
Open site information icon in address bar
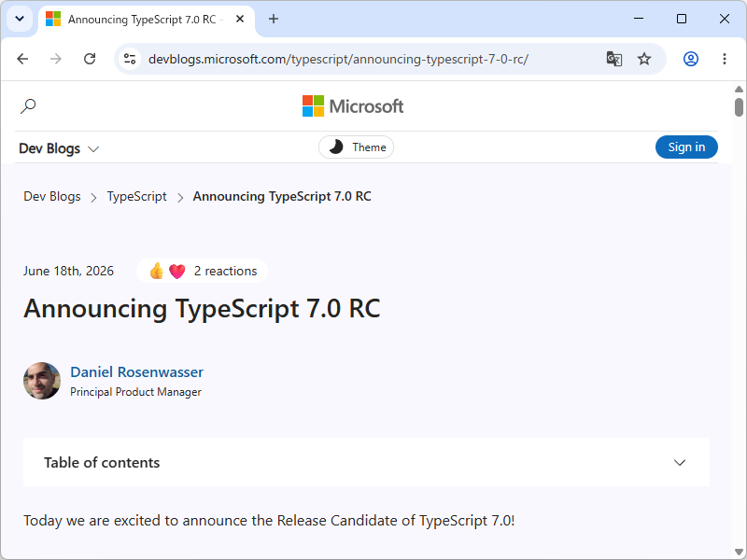click(130, 59)
